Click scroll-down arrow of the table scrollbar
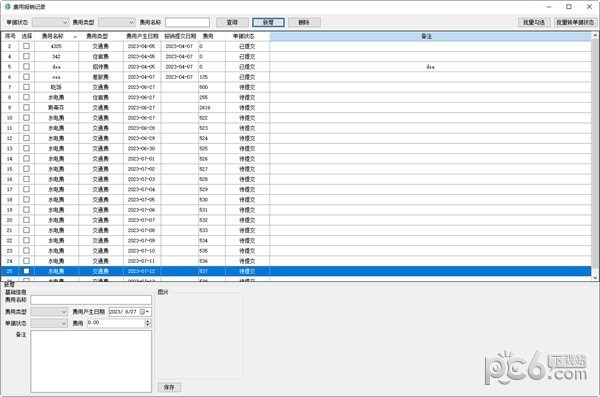The image size is (600, 397). click(x=595, y=278)
